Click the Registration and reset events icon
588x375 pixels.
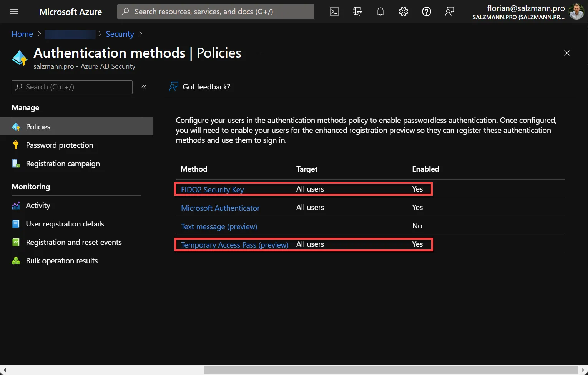[16, 242]
